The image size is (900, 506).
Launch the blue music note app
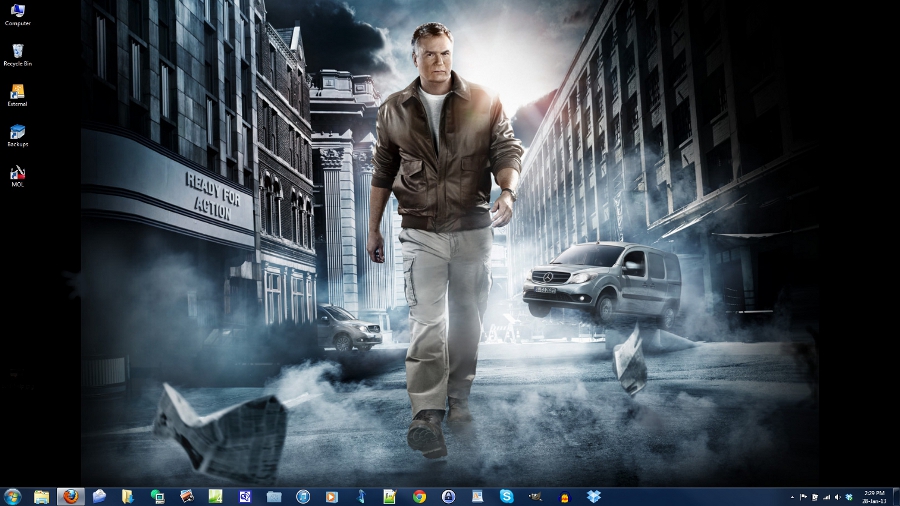tap(361, 497)
